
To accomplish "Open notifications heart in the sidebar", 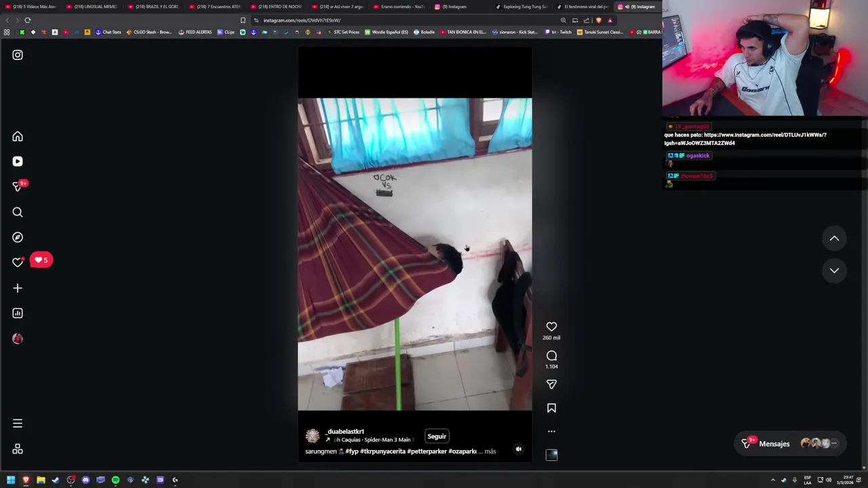I will 18,262.
